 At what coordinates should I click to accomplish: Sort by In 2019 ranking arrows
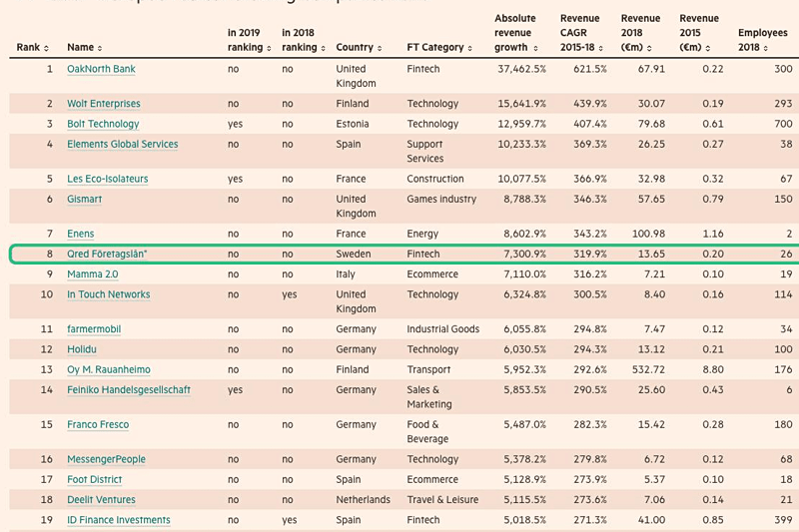point(269,48)
